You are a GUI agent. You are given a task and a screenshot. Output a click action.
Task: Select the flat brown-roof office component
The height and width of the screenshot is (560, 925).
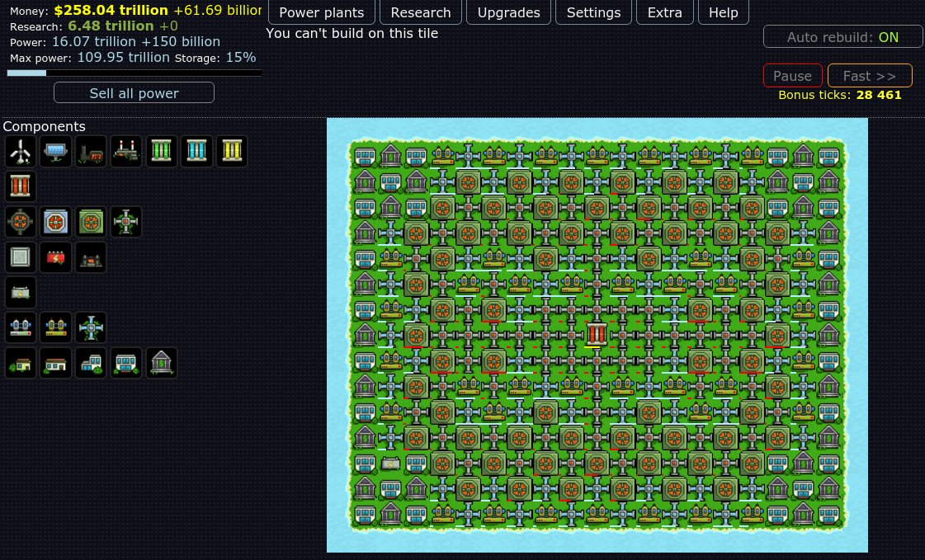[x=55, y=363]
